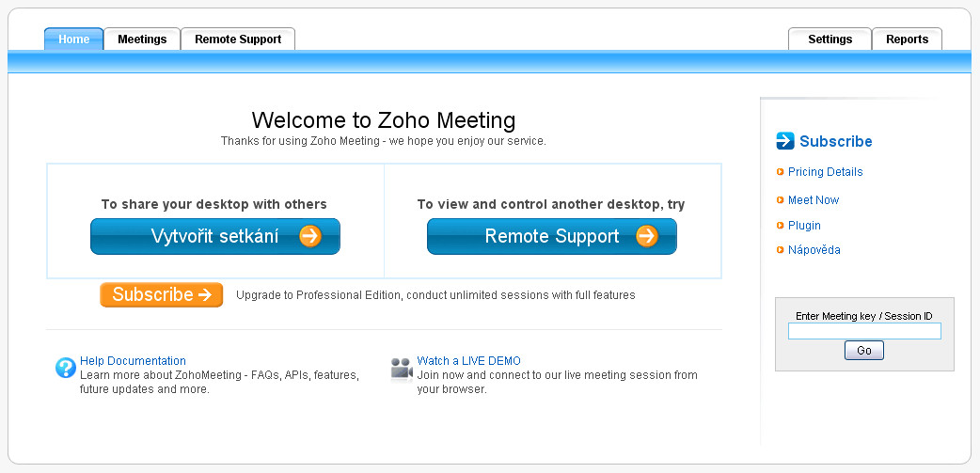Image resolution: width=980 pixels, height=473 pixels.
Task: Select the Home tab
Action: click(73, 39)
